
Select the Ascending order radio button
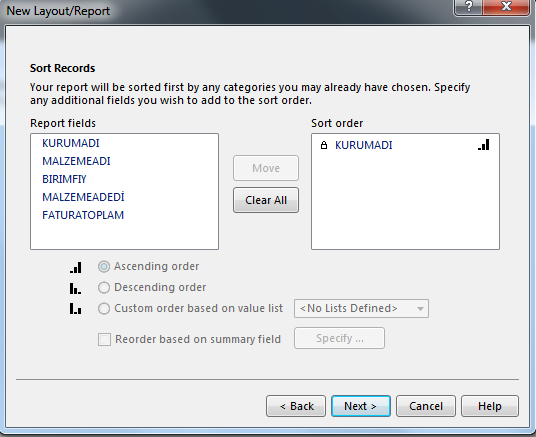(x=104, y=267)
